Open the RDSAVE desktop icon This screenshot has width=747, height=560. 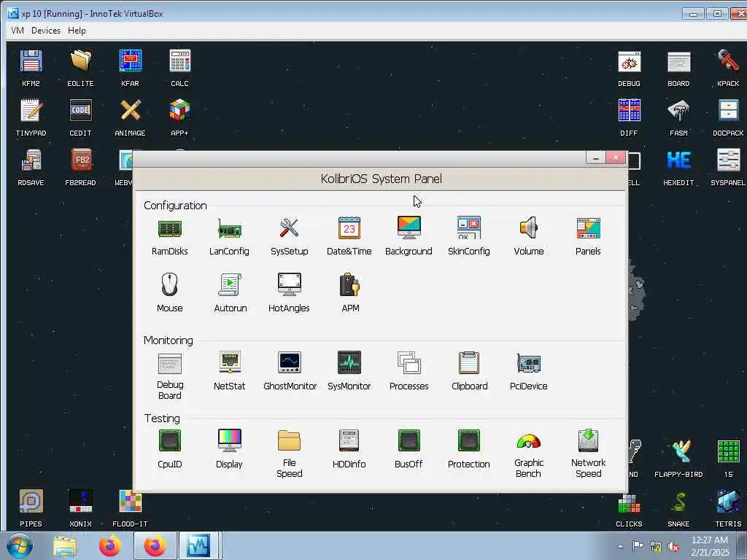31,168
